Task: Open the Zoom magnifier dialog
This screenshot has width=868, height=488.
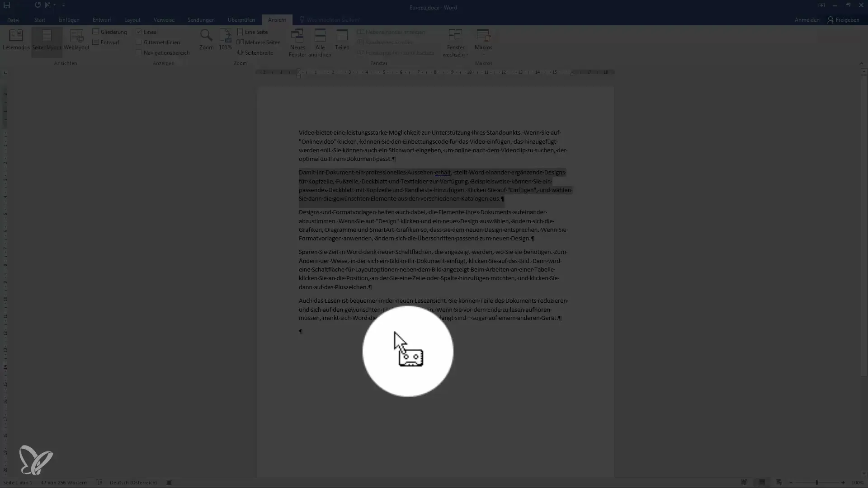Action: tap(206, 40)
